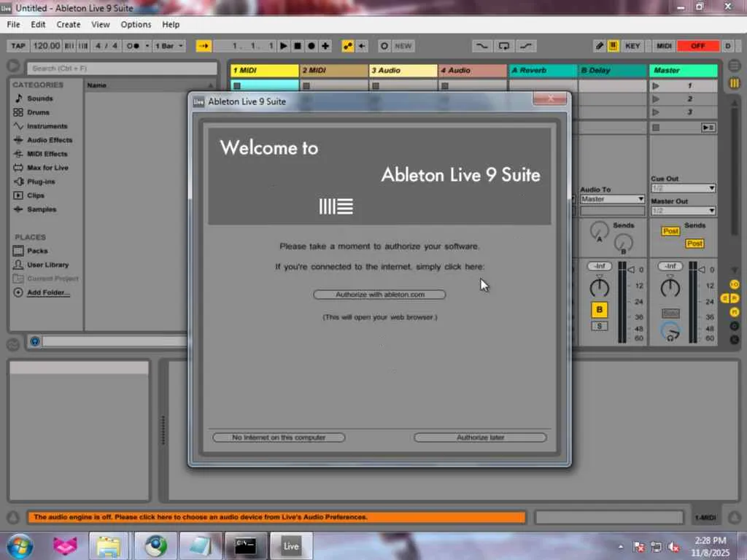Click the browser search field

(x=122, y=69)
